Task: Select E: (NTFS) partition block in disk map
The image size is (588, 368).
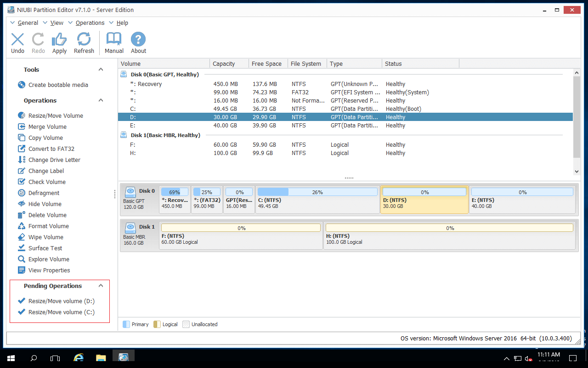Action: click(x=522, y=199)
